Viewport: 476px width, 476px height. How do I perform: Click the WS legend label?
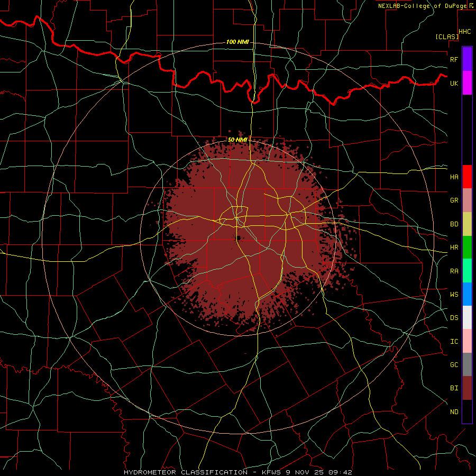[454, 294]
